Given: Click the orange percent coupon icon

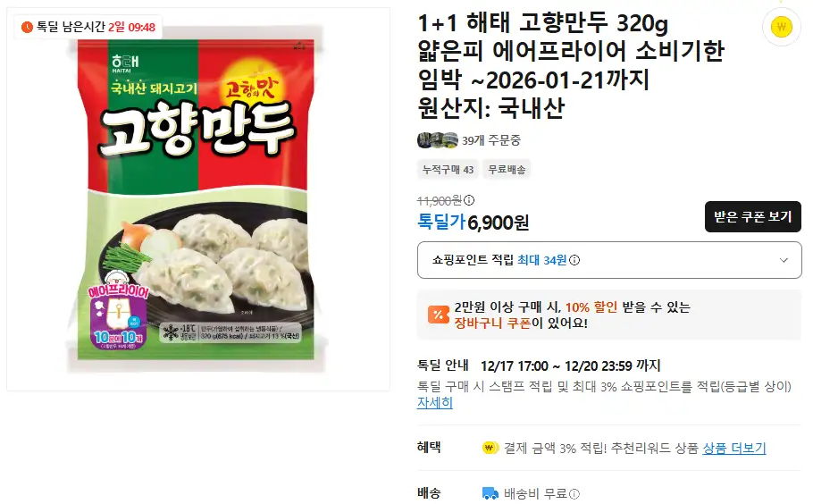Looking at the screenshot, I should click(438, 315).
